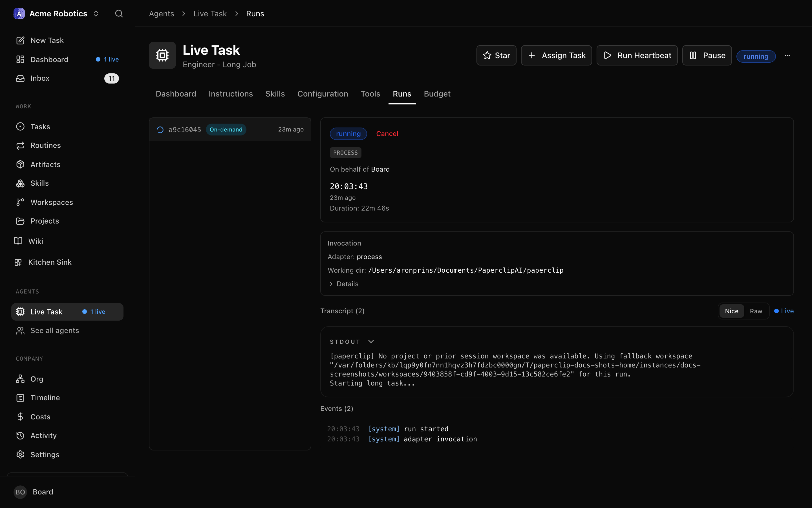The height and width of the screenshot is (508, 812).
Task: Switch transcript view to Nice
Action: (x=731, y=311)
